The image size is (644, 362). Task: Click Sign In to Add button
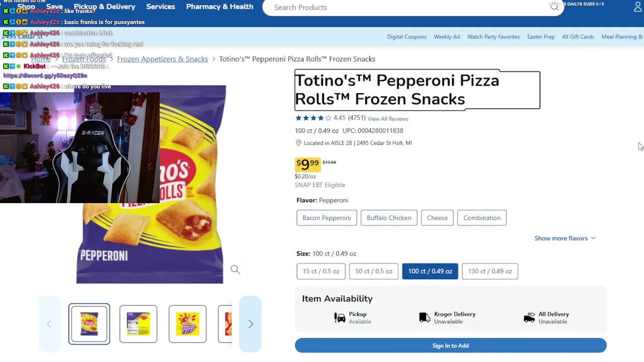click(x=450, y=345)
